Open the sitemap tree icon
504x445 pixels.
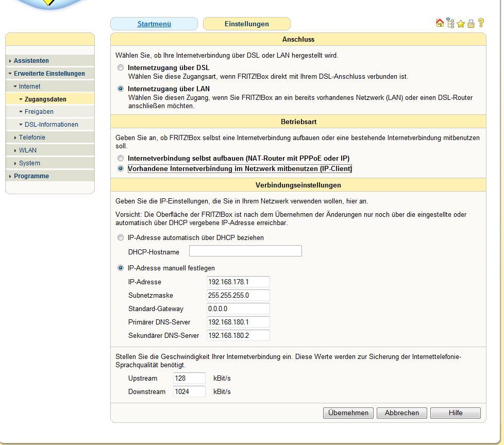click(450, 23)
